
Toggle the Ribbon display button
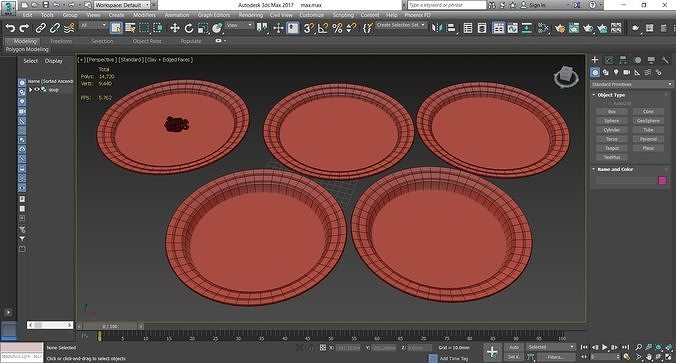pos(498,28)
